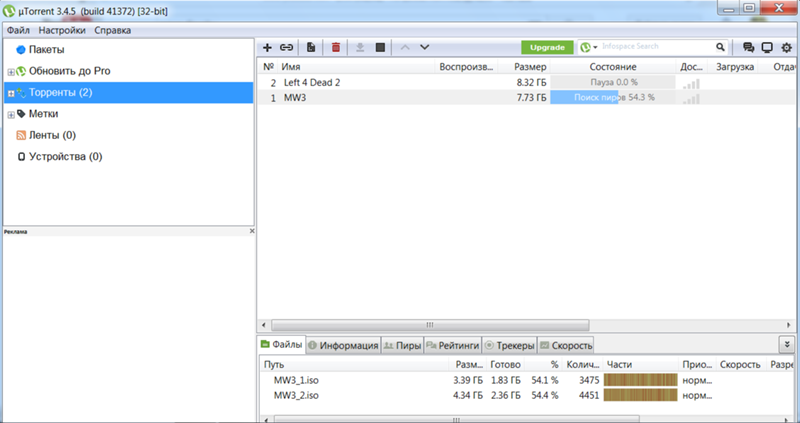Image resolution: width=800 pixels, height=423 pixels.
Task: Switch to the Пиры tab
Action: 402,345
